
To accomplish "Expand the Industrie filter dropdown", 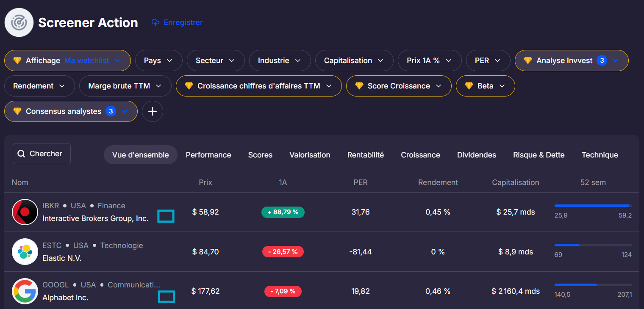I will point(280,61).
